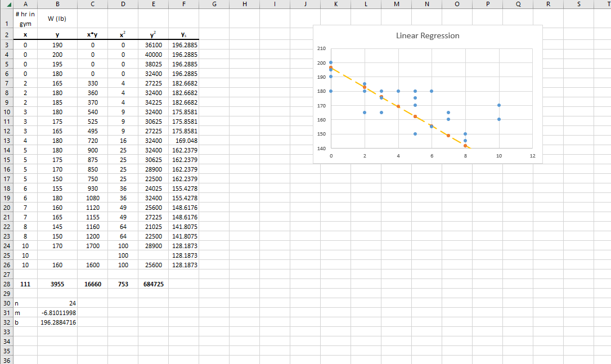Select the x*y total cell showing 16660
The width and height of the screenshot is (611, 364).
click(x=92, y=284)
